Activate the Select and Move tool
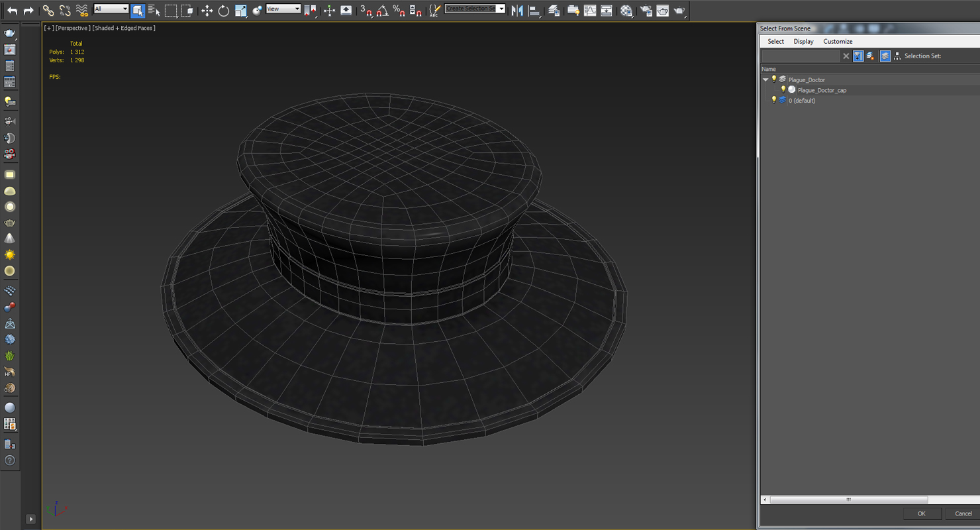The image size is (980, 530). tap(207, 11)
